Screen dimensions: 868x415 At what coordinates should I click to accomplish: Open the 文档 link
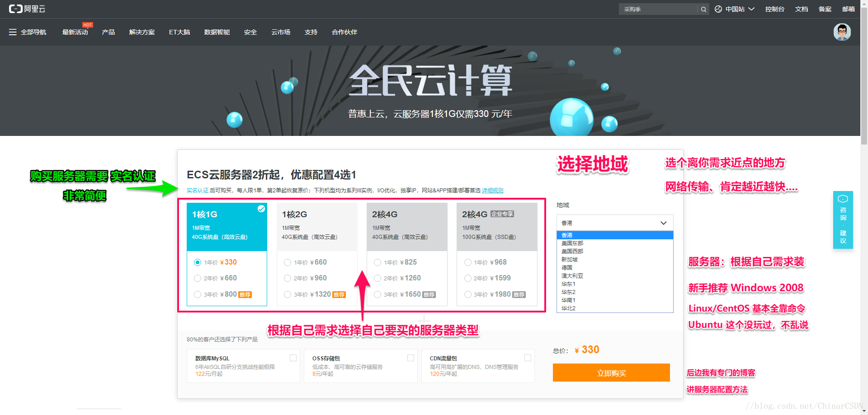[802, 9]
